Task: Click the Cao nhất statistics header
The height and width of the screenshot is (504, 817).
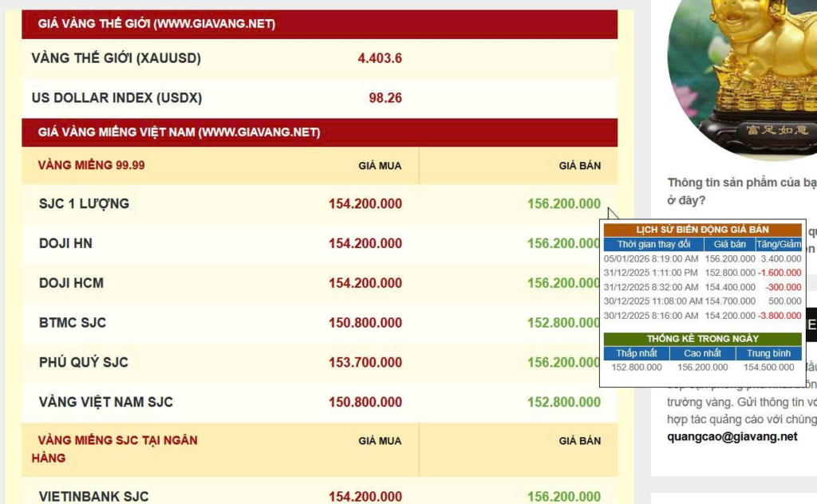Action: pos(702,353)
